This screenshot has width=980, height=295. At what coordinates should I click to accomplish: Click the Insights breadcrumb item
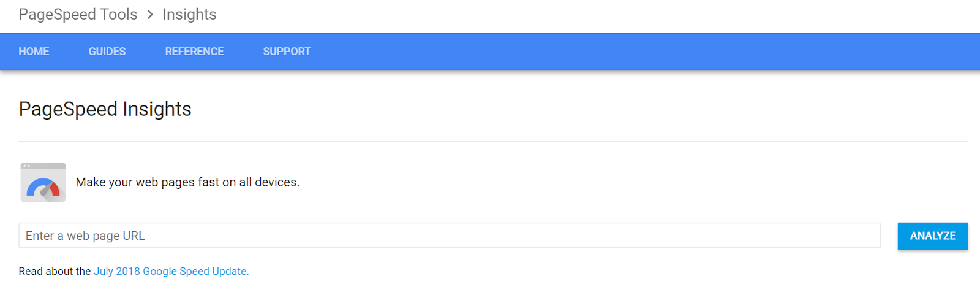[x=189, y=15]
